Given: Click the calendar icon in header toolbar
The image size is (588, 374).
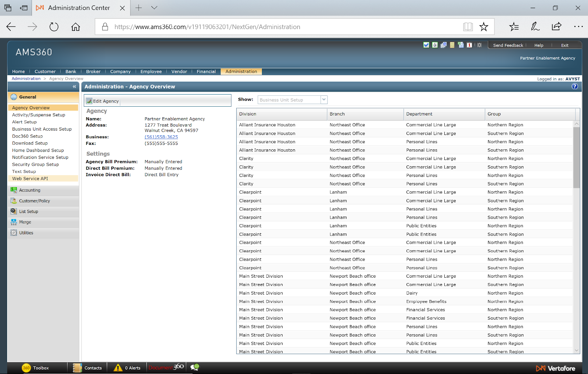Looking at the screenshot, I should [469, 45].
